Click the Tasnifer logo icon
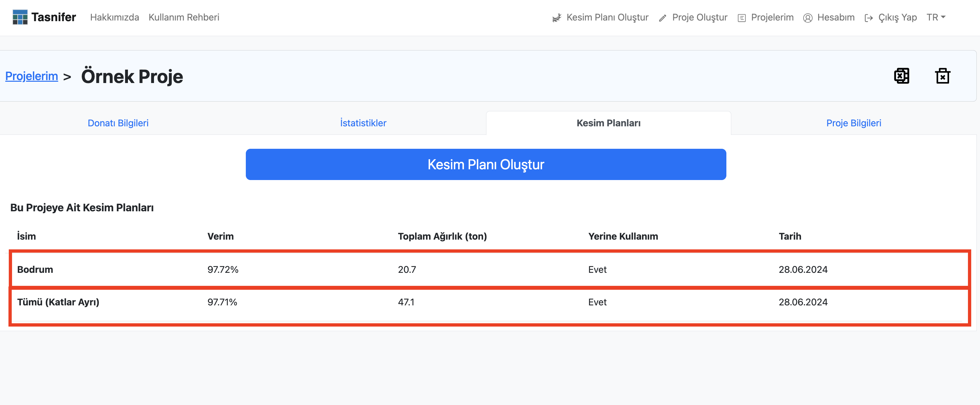The height and width of the screenshot is (405, 980). 20,17
